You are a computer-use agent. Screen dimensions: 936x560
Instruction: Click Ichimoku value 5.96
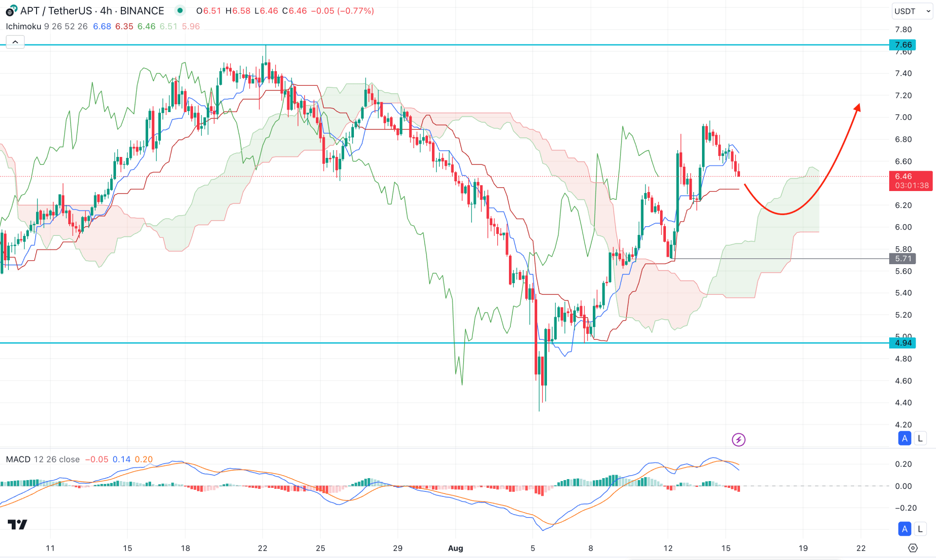[x=191, y=26]
